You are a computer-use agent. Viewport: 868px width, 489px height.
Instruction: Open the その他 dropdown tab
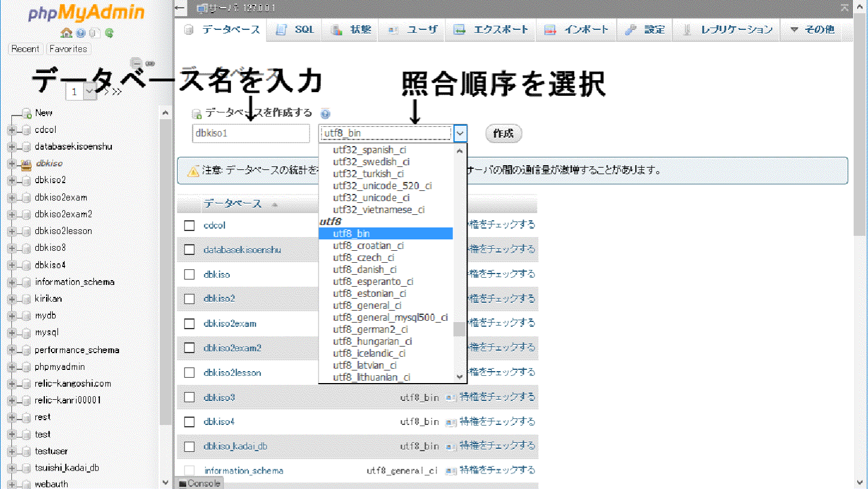pyautogui.click(x=812, y=29)
